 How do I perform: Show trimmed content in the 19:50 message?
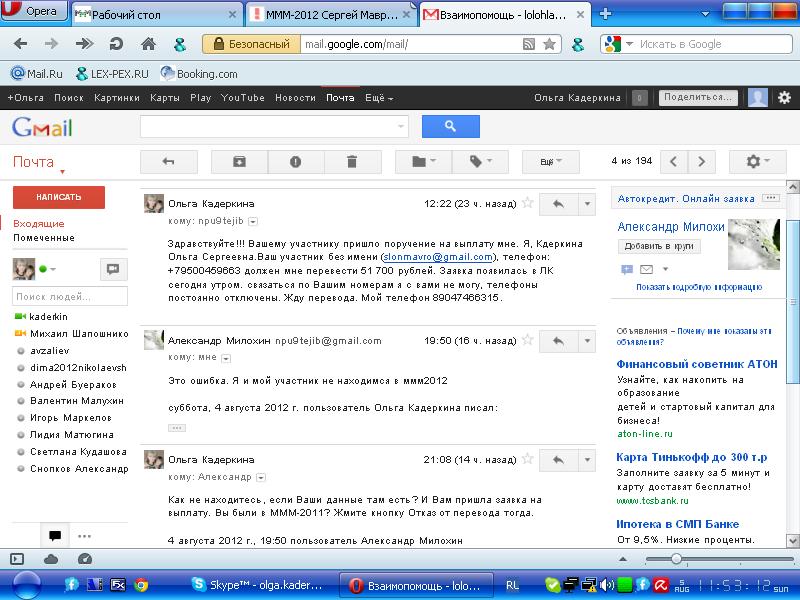point(177,428)
